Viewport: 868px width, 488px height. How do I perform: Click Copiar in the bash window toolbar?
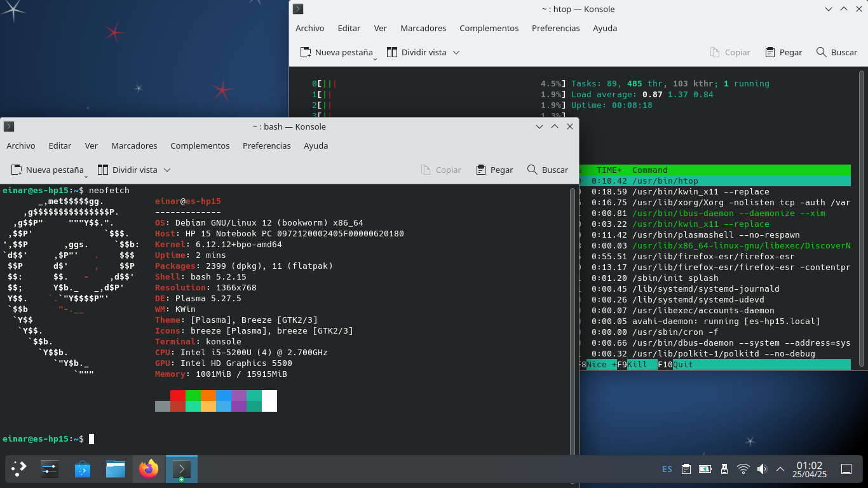[441, 170]
